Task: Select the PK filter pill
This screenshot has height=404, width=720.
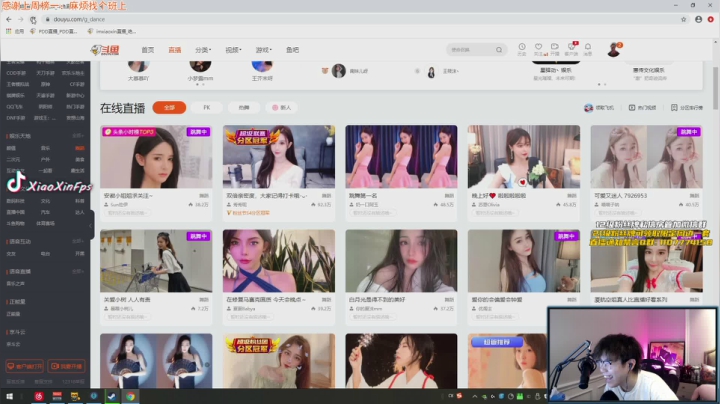Action: coord(207,107)
